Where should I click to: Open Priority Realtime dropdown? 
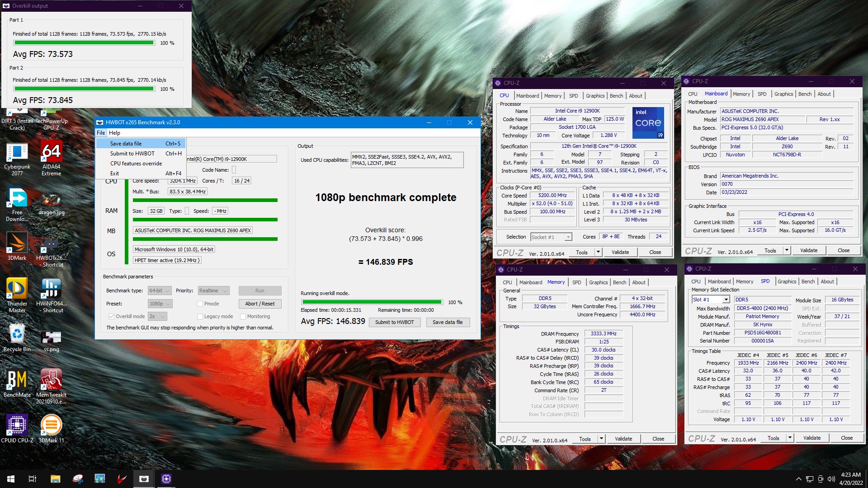coord(213,291)
